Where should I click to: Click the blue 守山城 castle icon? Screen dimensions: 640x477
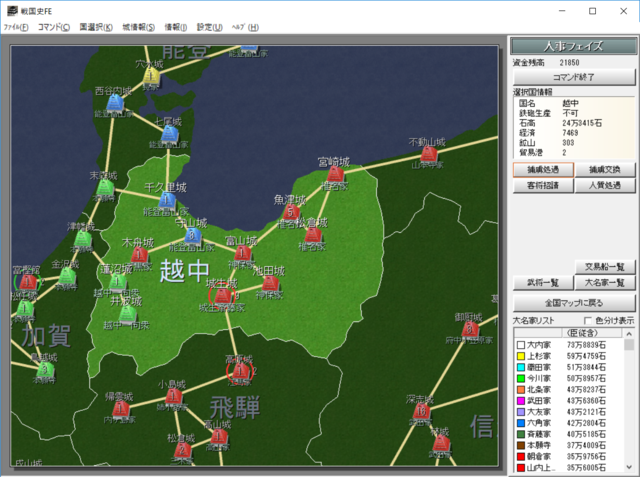click(192, 236)
